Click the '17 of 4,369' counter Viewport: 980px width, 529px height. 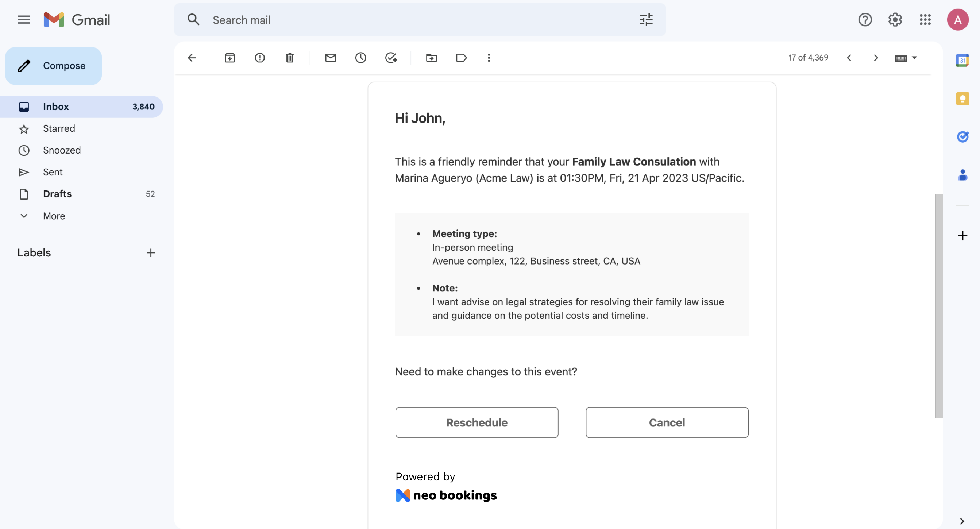click(808, 58)
